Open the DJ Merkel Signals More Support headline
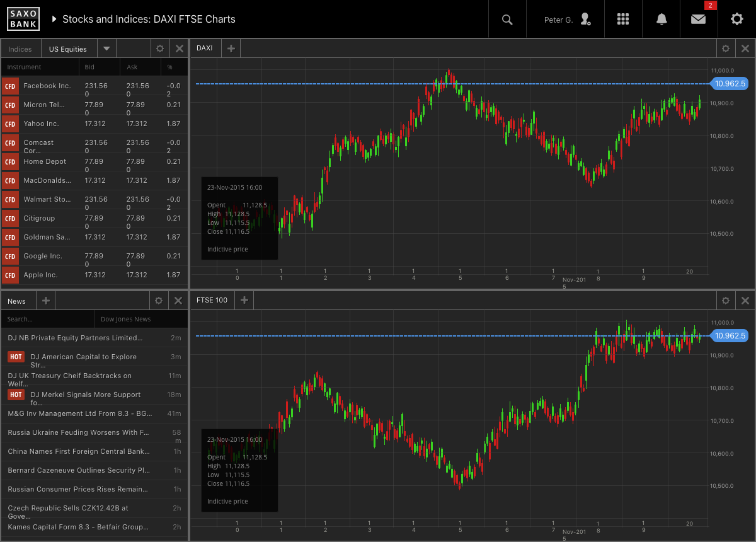756x542 pixels. [85, 395]
